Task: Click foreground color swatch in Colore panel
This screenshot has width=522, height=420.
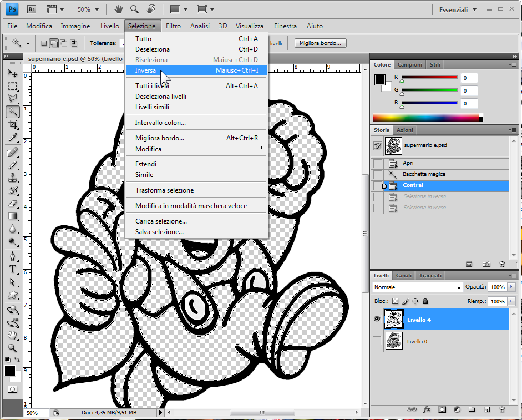Action: (380, 80)
